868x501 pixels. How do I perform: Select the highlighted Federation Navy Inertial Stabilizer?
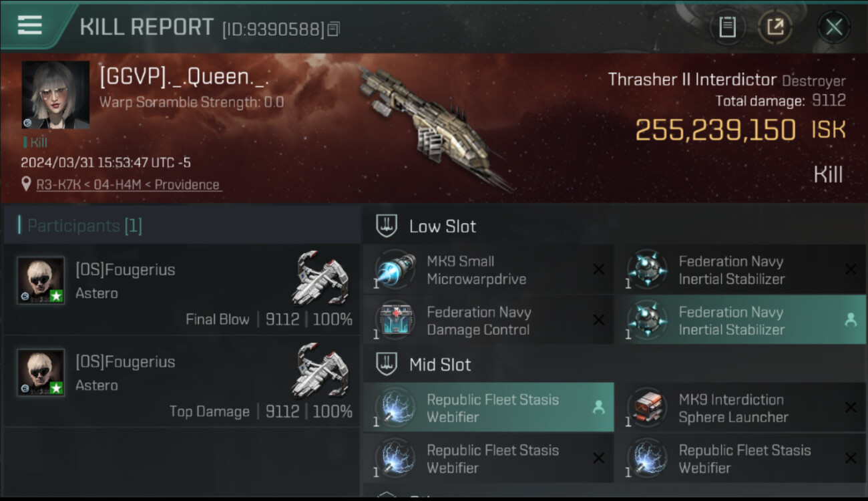[x=740, y=321]
